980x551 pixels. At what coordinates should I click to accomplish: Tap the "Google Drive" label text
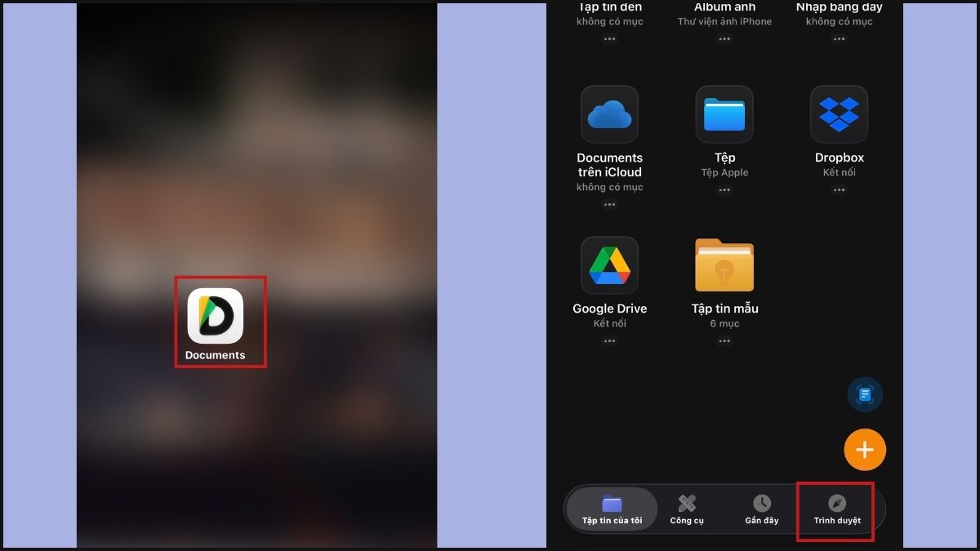(609, 309)
